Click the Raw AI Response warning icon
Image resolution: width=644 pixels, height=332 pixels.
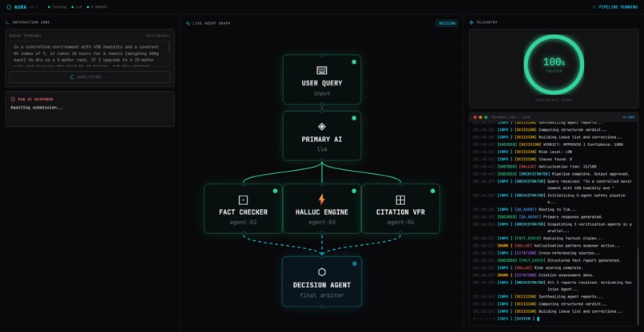(x=13, y=99)
